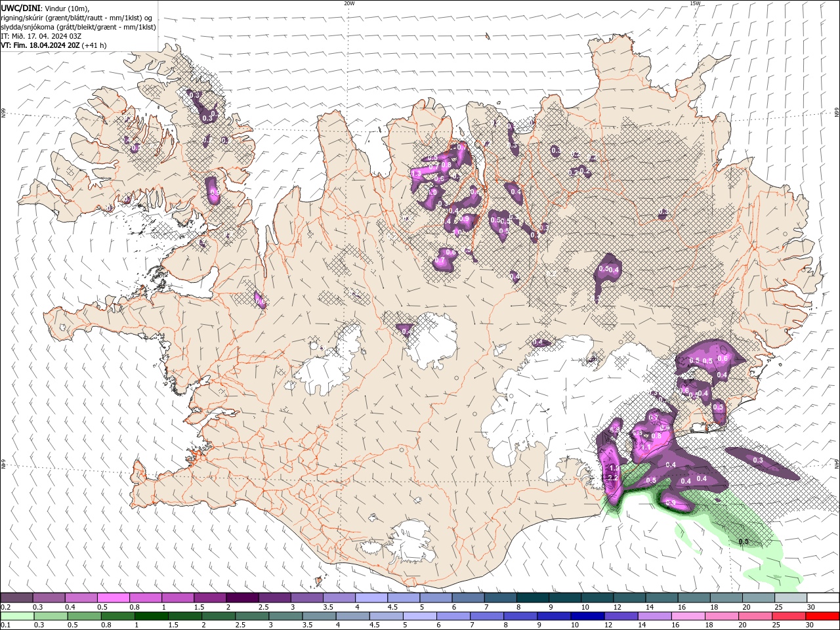Select the 'IT: Mið. 17. 04. 2024 03Z' line
Screen dimensions: 840x630
(x=41, y=36)
